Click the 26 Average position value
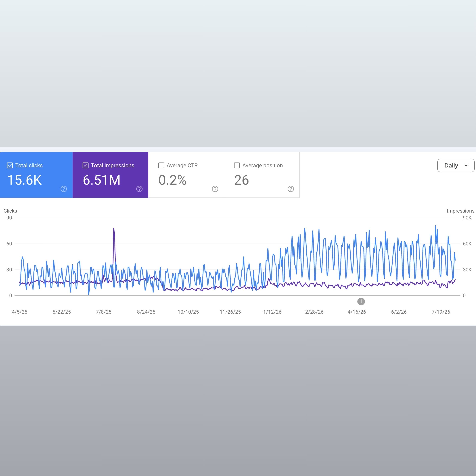Viewport: 476px width, 476px height. tap(241, 180)
